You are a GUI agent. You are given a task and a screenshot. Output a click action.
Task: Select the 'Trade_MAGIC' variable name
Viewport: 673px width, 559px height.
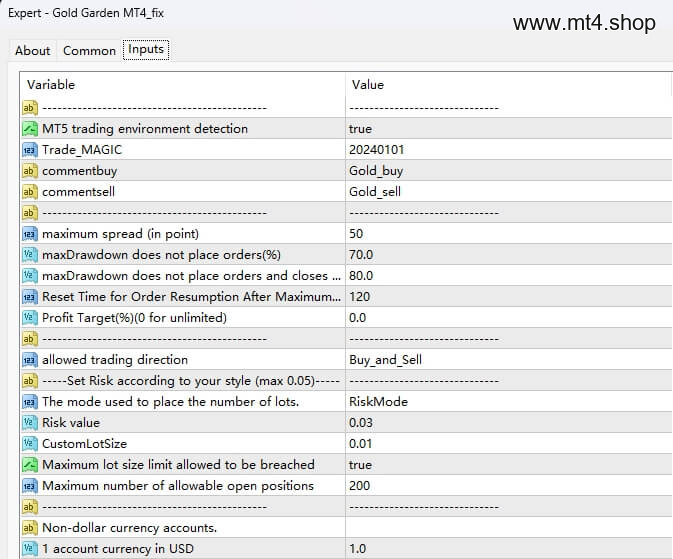(x=82, y=149)
